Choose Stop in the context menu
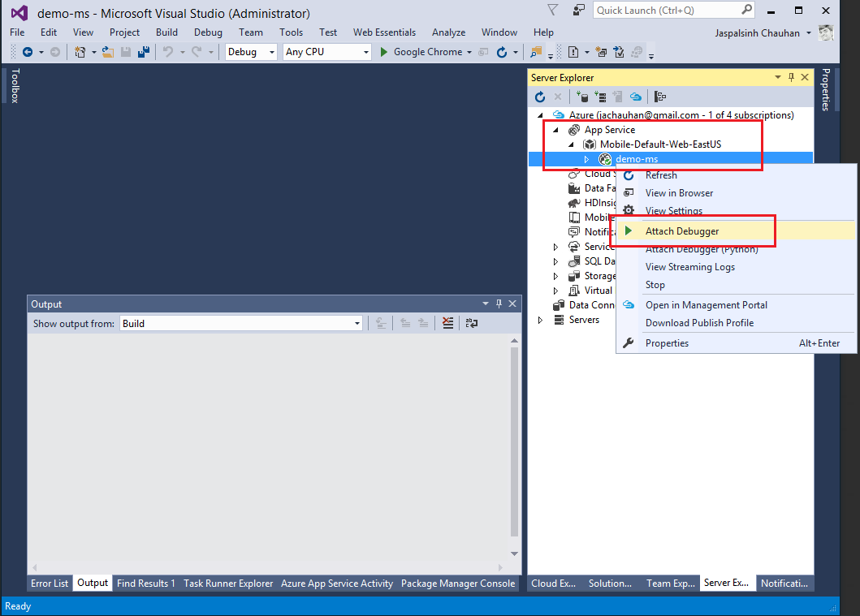 point(736,285)
